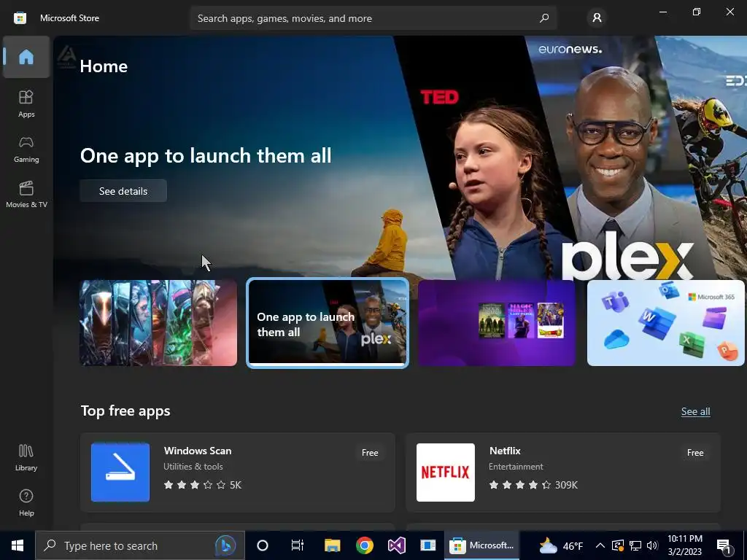
Task: Open File Explorer from taskbar
Action: (x=332, y=545)
